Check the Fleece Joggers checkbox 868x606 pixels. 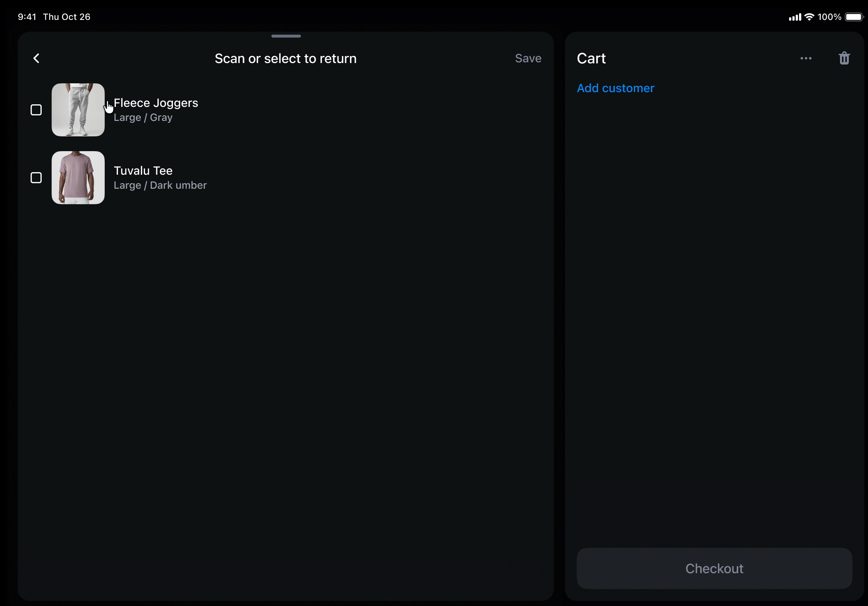pyautogui.click(x=36, y=110)
